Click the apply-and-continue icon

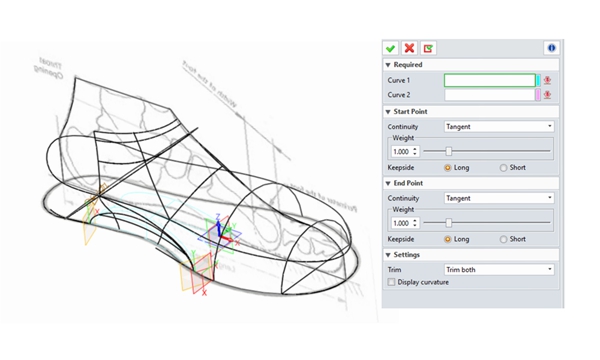point(428,48)
